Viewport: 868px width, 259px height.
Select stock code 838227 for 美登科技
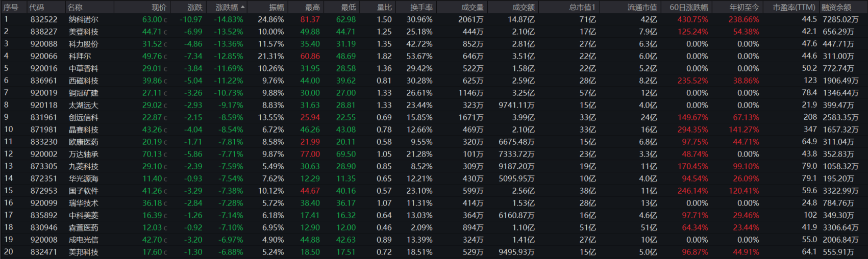(x=44, y=32)
